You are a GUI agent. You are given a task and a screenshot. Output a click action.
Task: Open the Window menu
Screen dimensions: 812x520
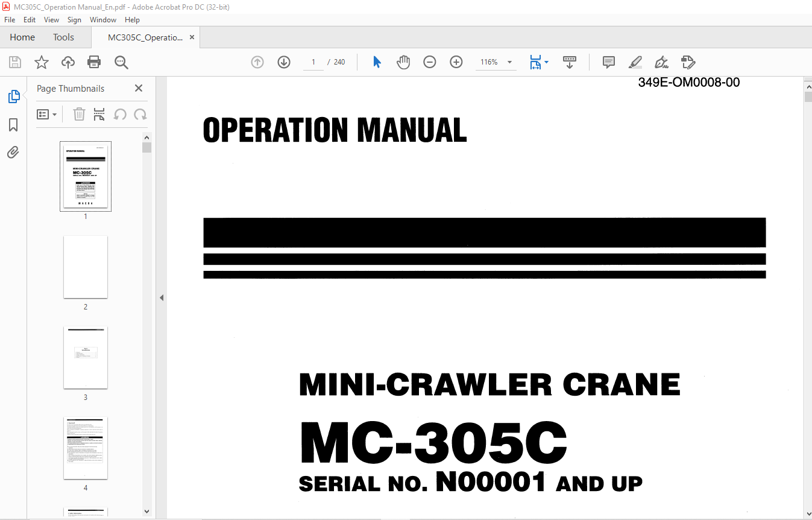[103, 20]
